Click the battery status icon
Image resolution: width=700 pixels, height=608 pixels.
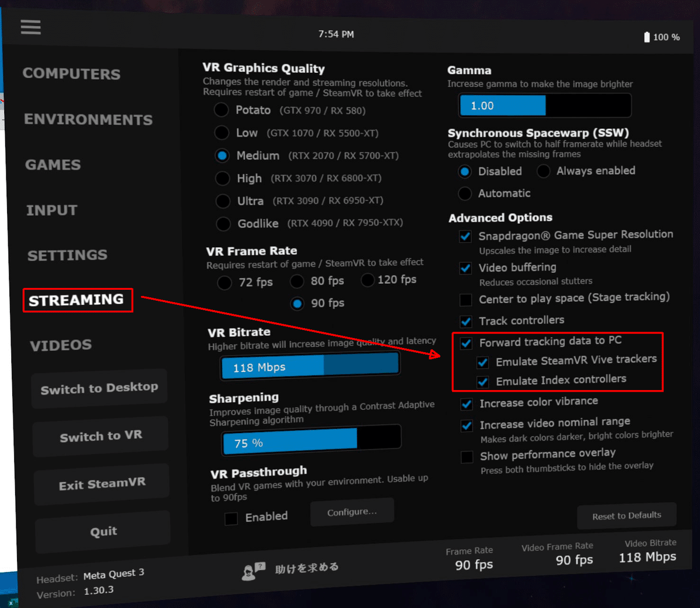pyautogui.click(x=646, y=37)
